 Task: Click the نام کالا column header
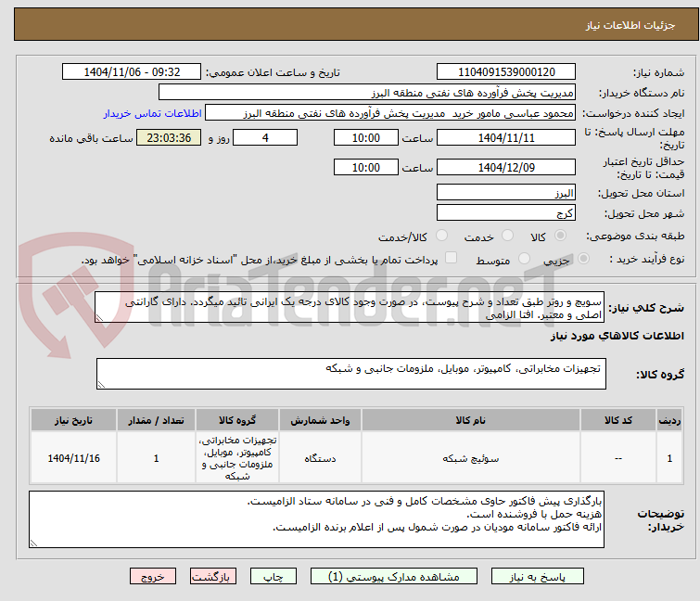point(471,420)
